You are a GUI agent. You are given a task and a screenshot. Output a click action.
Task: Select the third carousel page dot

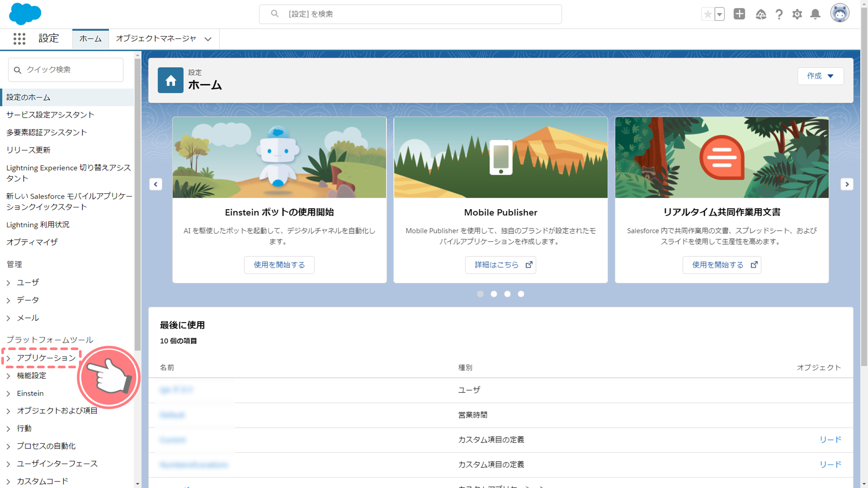click(507, 294)
